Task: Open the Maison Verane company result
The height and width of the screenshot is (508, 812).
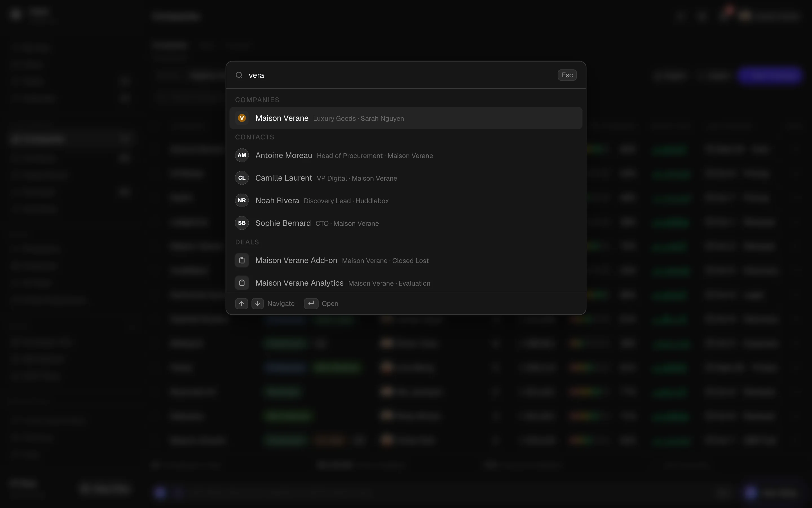Action: [x=406, y=118]
